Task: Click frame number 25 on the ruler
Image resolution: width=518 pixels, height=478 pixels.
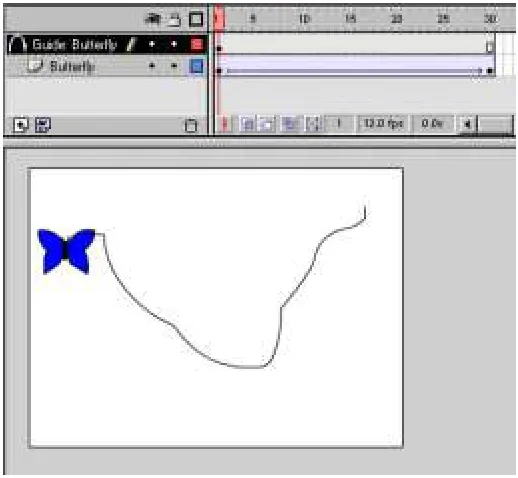Action: [443, 18]
